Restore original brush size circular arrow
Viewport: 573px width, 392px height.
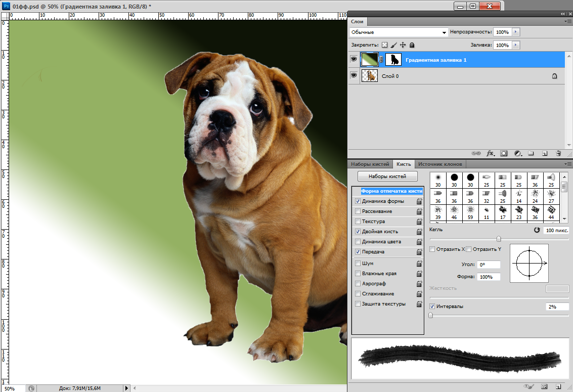click(x=537, y=230)
